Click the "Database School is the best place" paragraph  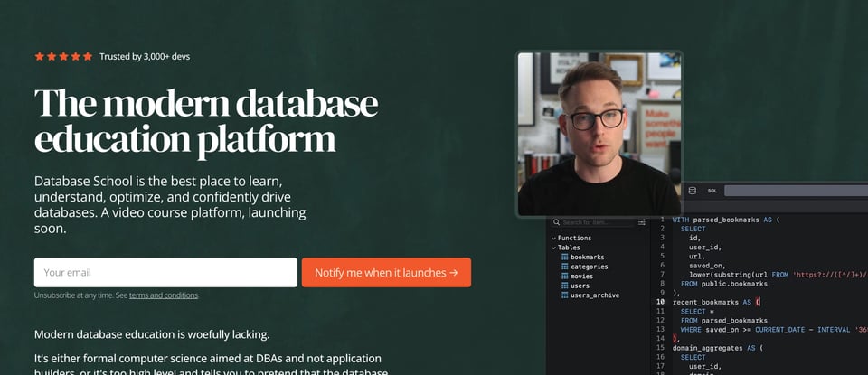(170, 204)
